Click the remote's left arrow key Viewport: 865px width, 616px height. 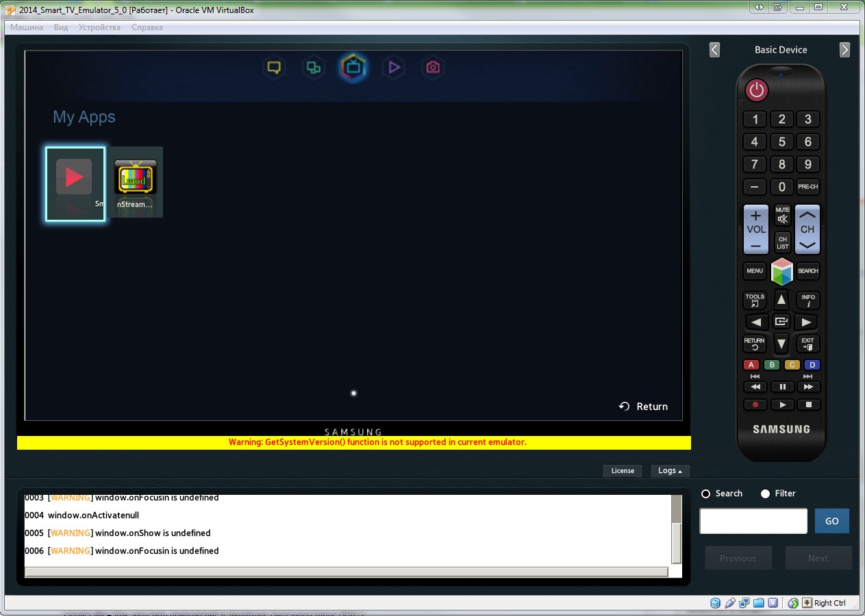(x=756, y=322)
